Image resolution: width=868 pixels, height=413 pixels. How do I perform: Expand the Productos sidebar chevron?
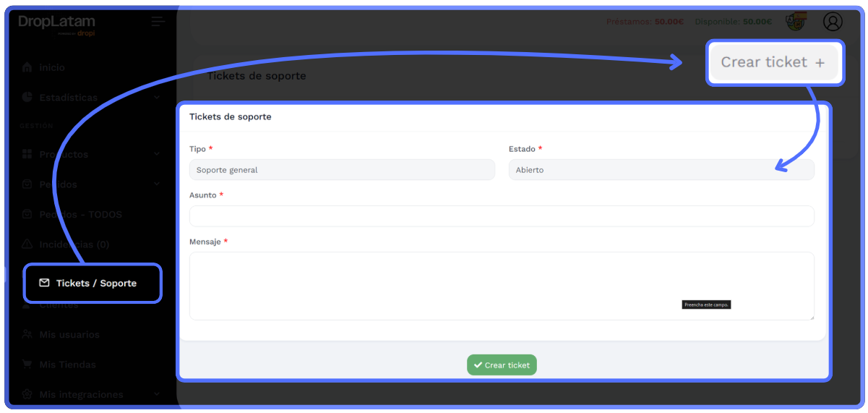pos(157,154)
